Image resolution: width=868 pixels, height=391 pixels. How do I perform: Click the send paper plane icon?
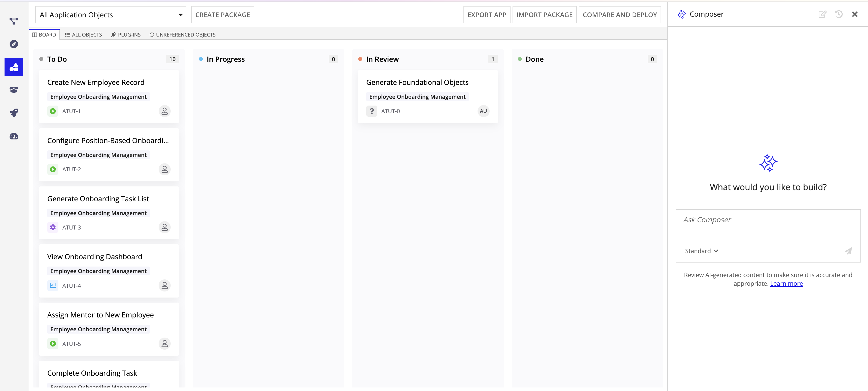coord(848,251)
